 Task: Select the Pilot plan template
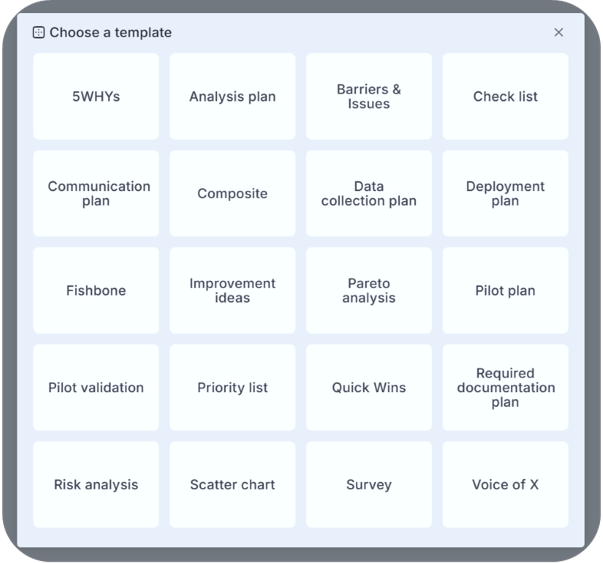(x=505, y=291)
